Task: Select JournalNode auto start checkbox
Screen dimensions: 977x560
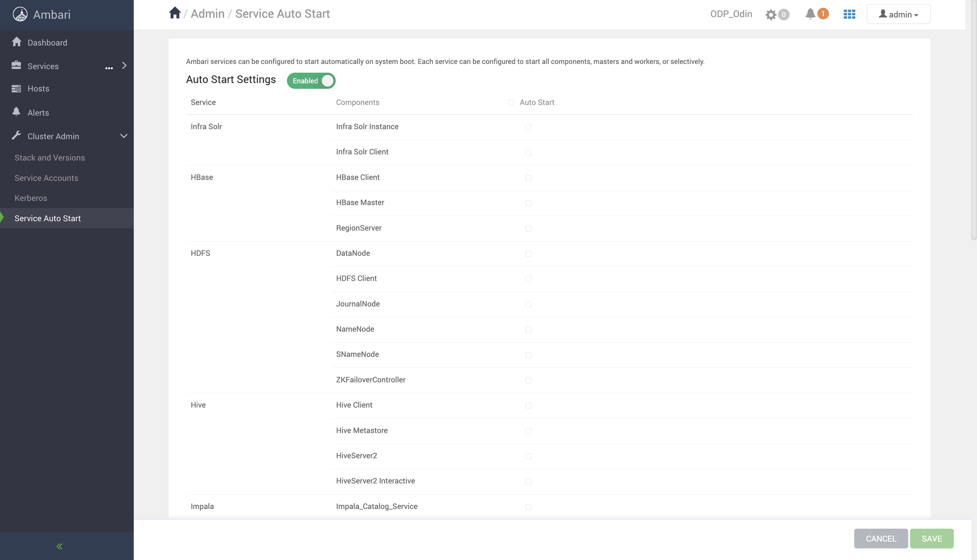Action: click(529, 305)
